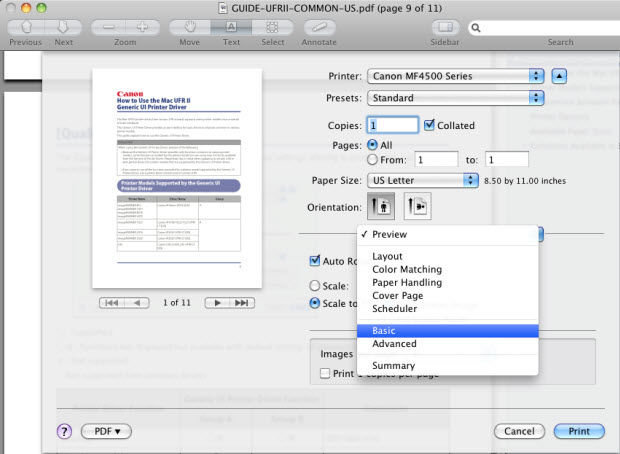
Task: Jump to first preview page
Action: point(112,303)
